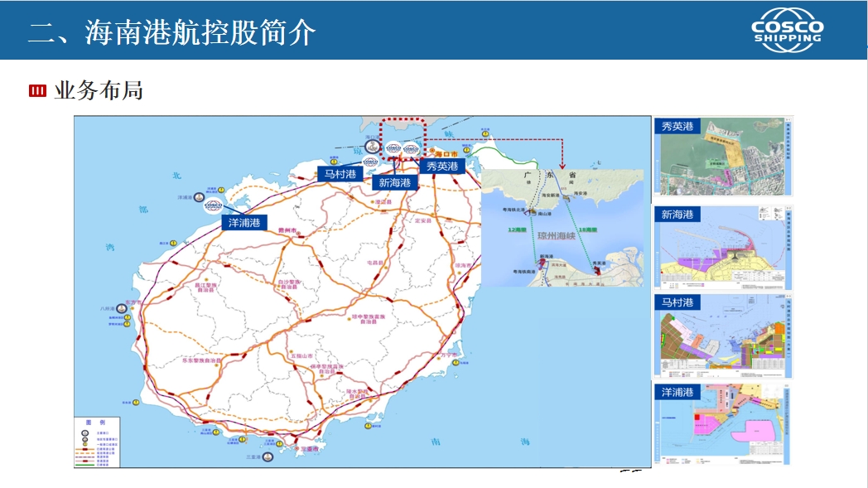Click the red bullet icon beside 业务布局
Screen dimensions: 868x488
pos(37,91)
